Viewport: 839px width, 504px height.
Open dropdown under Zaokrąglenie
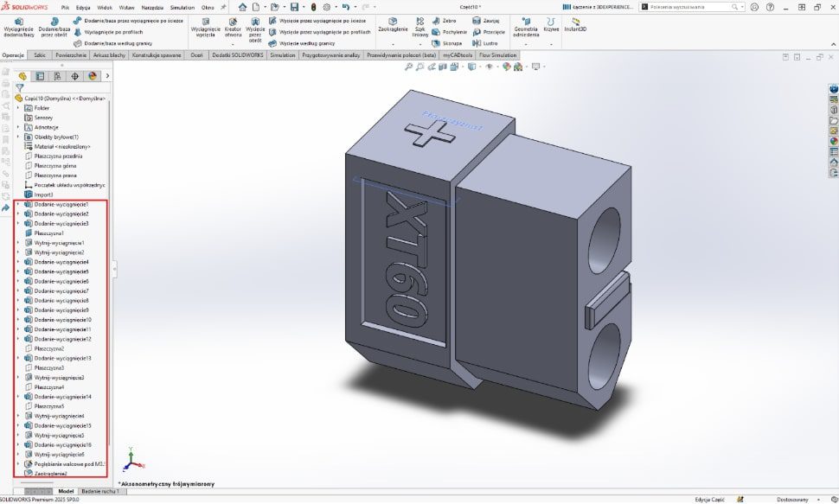(x=393, y=43)
